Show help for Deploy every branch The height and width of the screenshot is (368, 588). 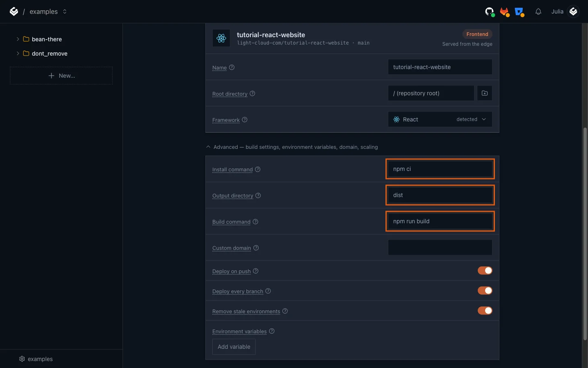click(x=268, y=291)
